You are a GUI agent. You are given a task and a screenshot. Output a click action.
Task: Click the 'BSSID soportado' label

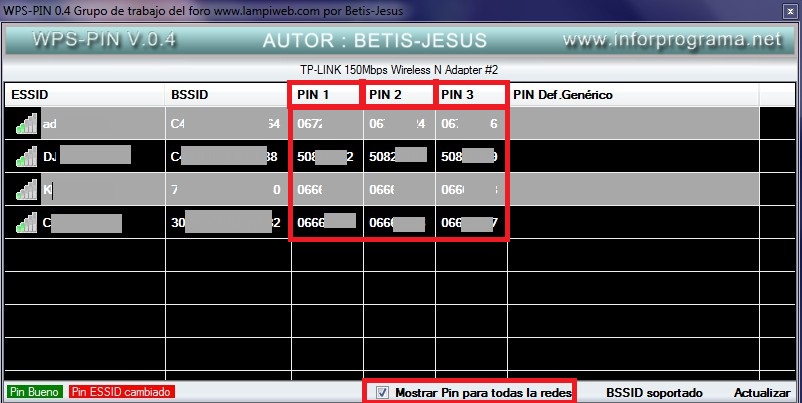tap(654, 393)
